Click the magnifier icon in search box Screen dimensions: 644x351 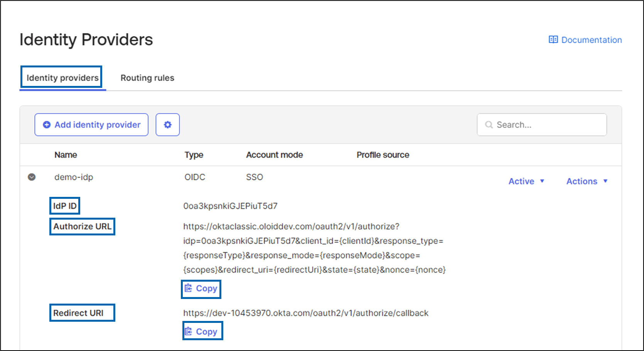pos(489,124)
